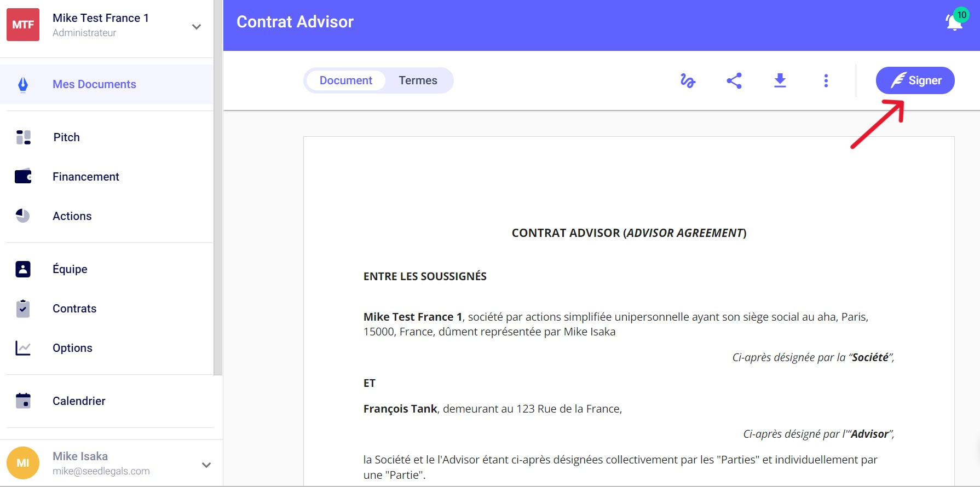Download the document using the download icon
Screen dimensions: 980x487
780,81
